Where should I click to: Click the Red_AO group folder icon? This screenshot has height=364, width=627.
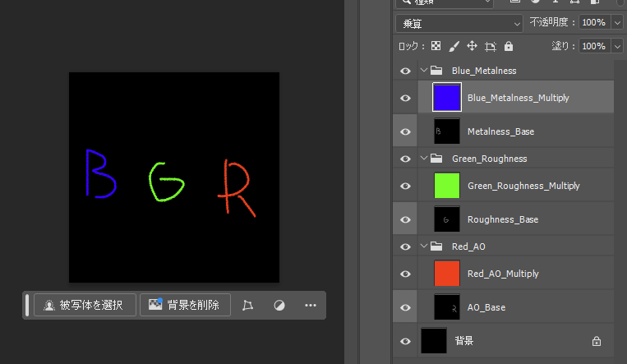click(x=436, y=247)
